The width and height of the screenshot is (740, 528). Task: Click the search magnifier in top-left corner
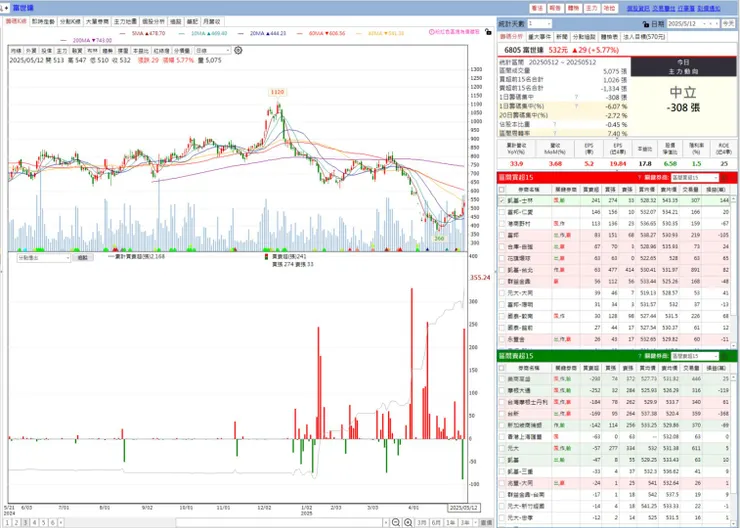[x=2, y=8]
